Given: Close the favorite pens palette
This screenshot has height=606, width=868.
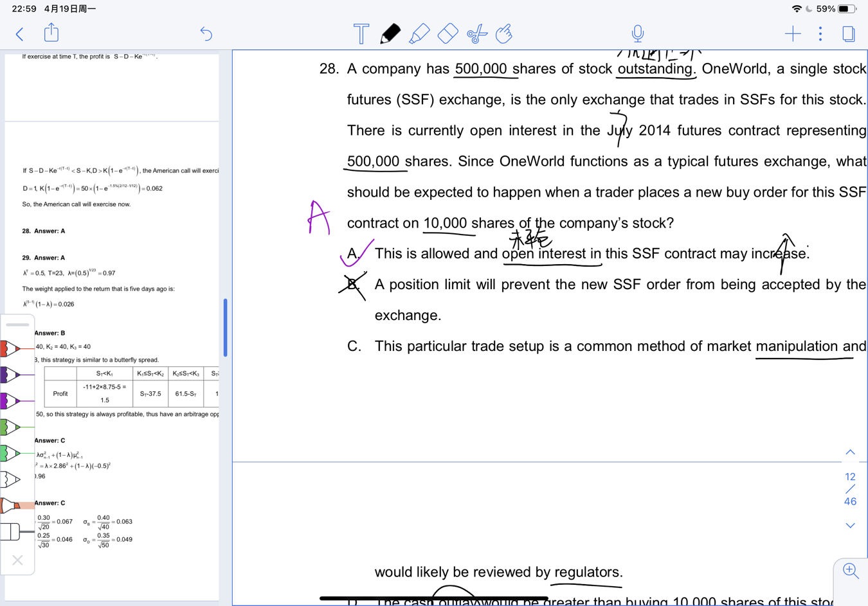Looking at the screenshot, I should 17,560.
